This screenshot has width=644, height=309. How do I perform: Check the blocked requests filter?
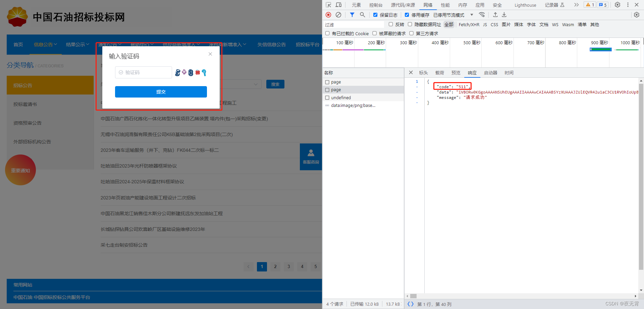[x=375, y=33]
